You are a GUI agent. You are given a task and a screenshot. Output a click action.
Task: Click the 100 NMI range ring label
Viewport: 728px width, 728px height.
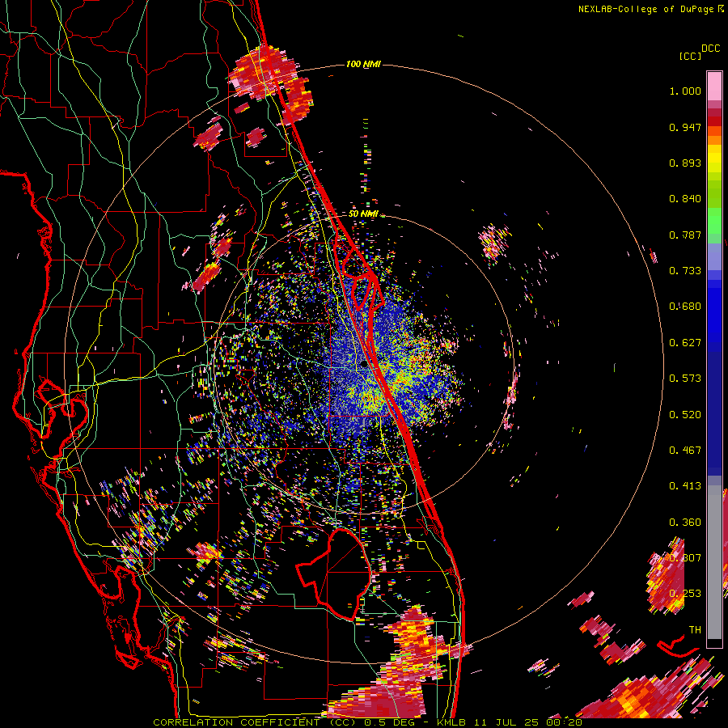[363, 64]
